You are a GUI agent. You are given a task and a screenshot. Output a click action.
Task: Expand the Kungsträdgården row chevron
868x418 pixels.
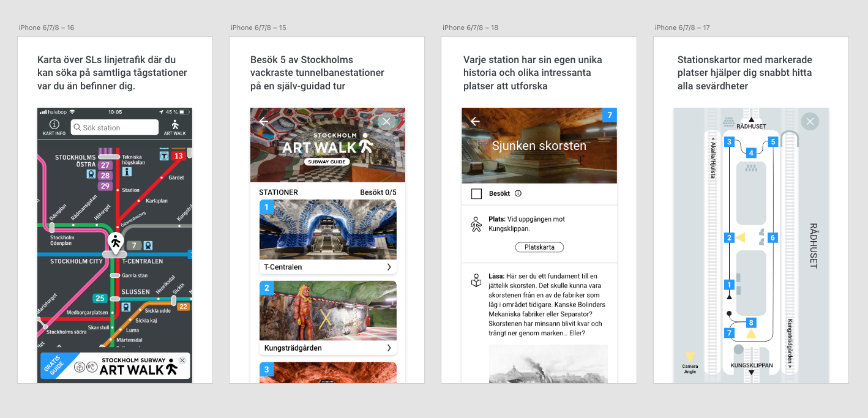tap(389, 348)
